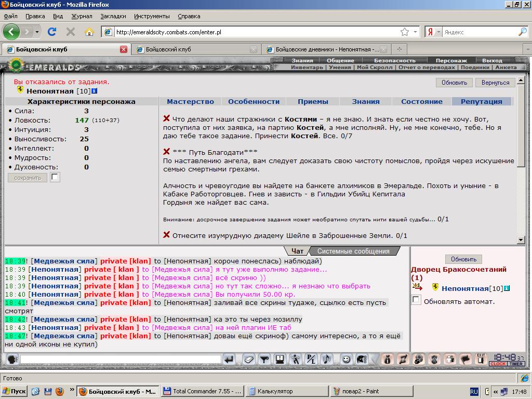
Task: Click into the chat message input field
Action: 121,359
